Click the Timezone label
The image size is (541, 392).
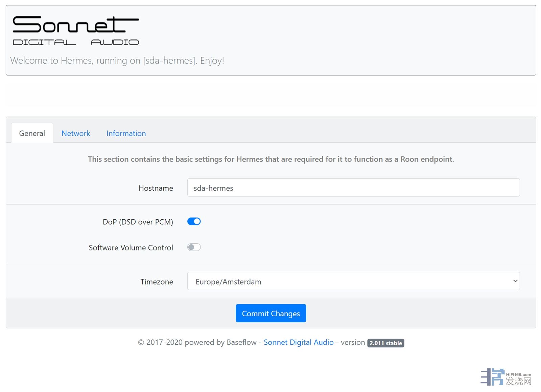tap(157, 282)
